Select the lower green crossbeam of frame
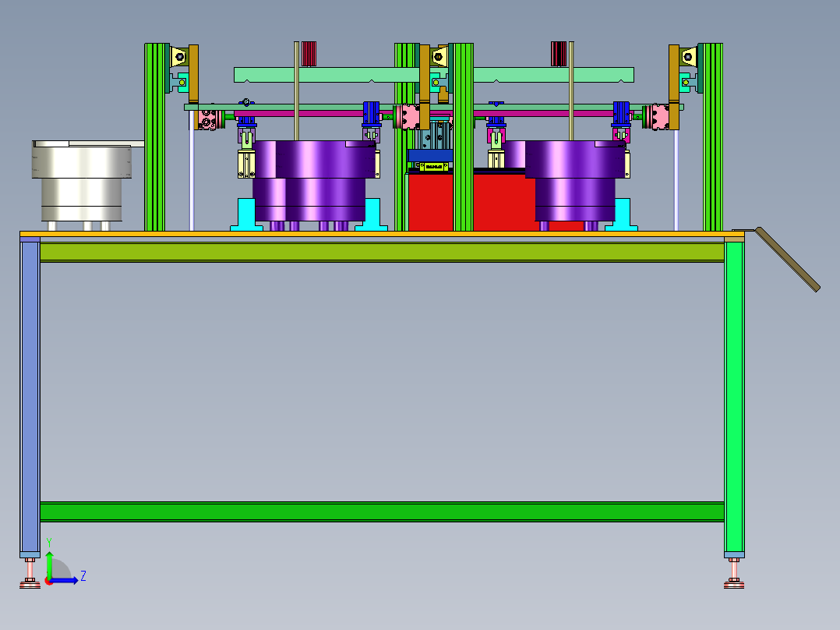840x630 pixels. tap(382, 511)
